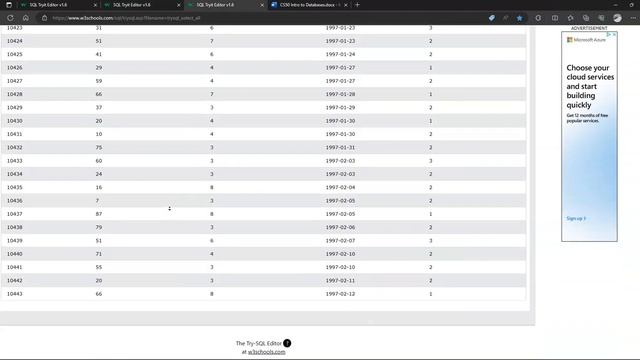
Task: Start the read aloud icon in address bar
Action: (x=505, y=18)
